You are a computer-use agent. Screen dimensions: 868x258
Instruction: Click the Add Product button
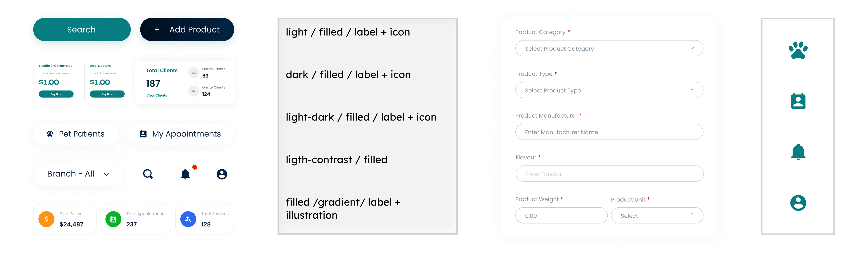pos(187,30)
